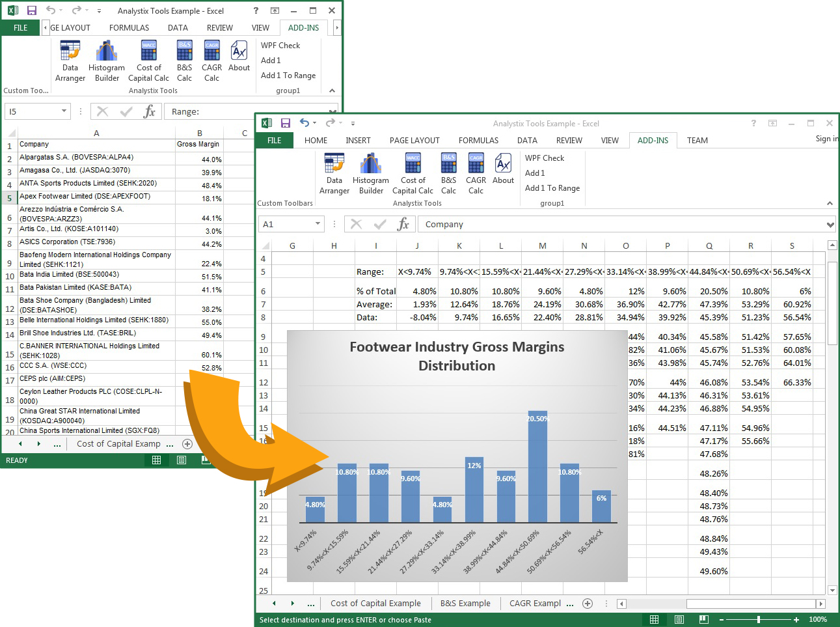Click WPF Check in back window ribbon
This screenshot has width=840, height=627.
pyautogui.click(x=280, y=46)
